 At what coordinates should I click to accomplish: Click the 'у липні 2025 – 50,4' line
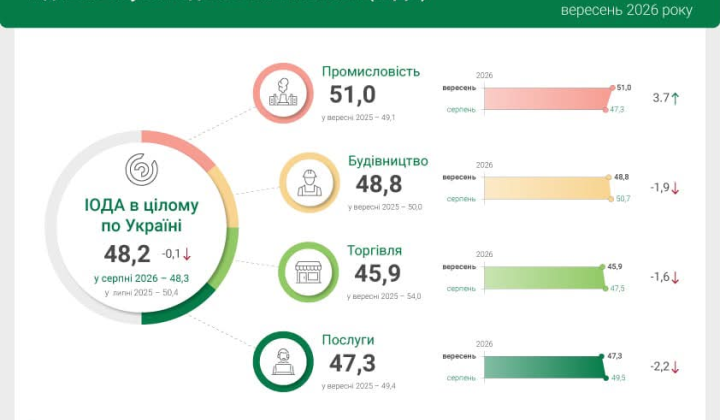(141, 292)
